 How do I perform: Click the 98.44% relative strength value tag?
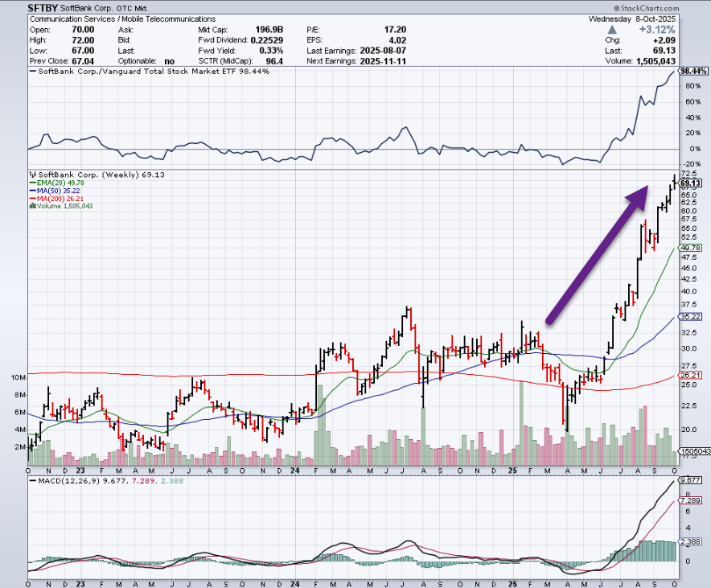[x=693, y=72]
